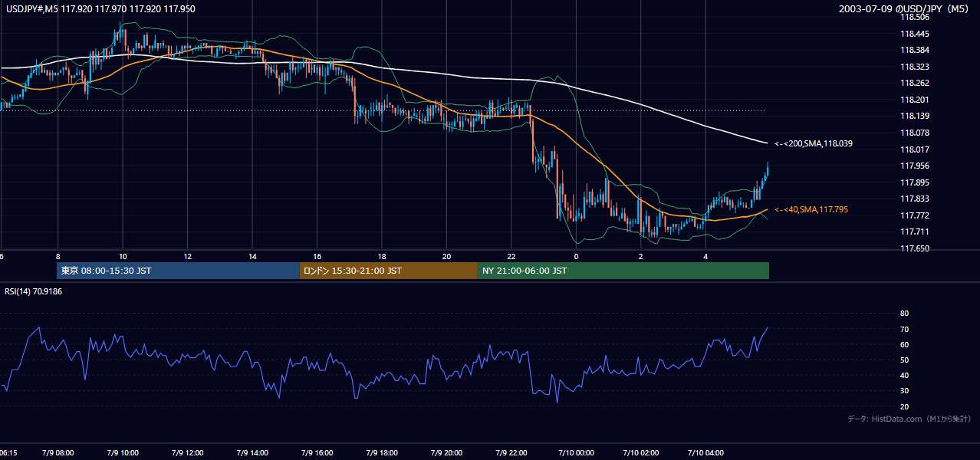Screen dimensions: 980x460
Task: Click the 118.139 price axis label
Action: 915,116
